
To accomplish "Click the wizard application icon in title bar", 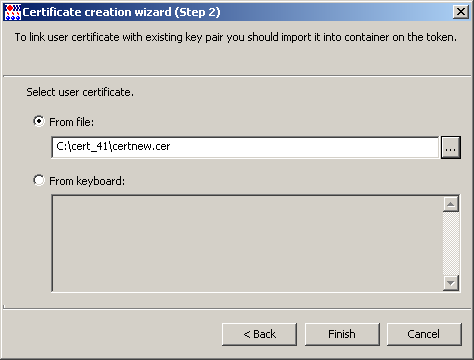I will pos(13,12).
